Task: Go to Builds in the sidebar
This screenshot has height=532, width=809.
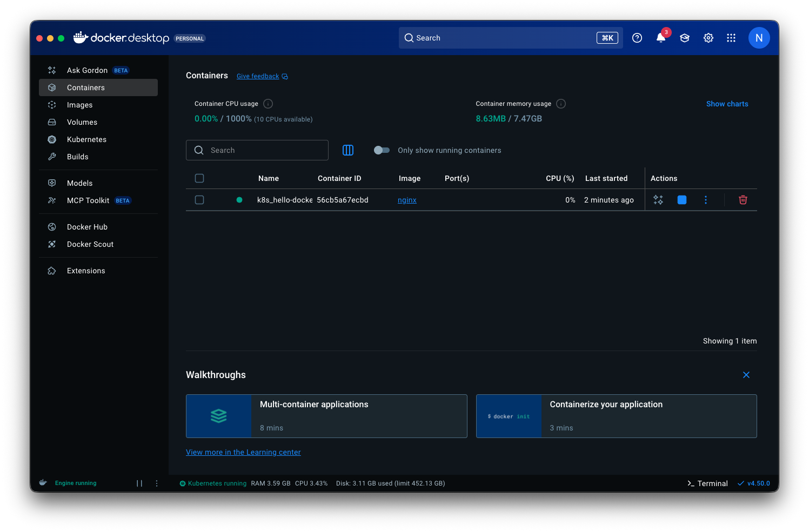Action: (98, 157)
